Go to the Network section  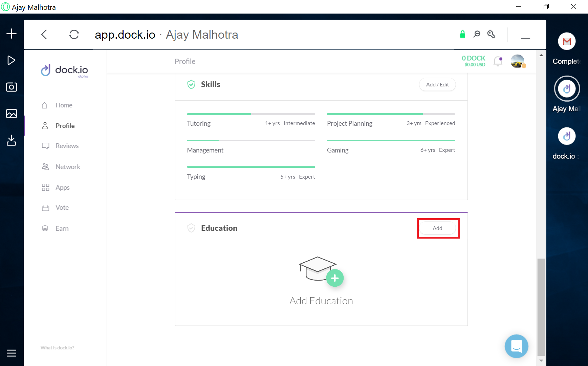[x=68, y=167]
